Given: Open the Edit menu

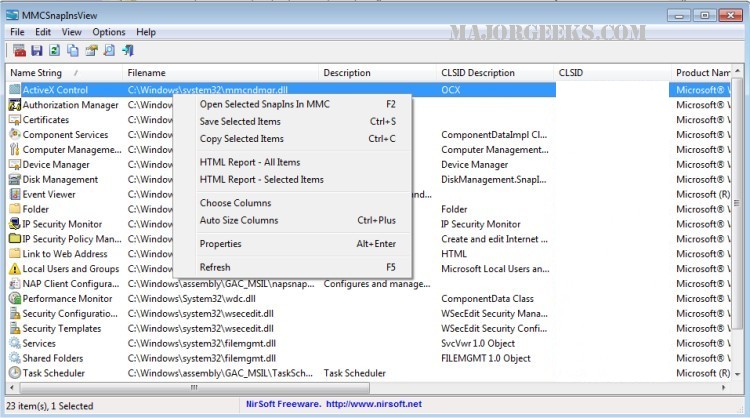Looking at the screenshot, I should (43, 32).
